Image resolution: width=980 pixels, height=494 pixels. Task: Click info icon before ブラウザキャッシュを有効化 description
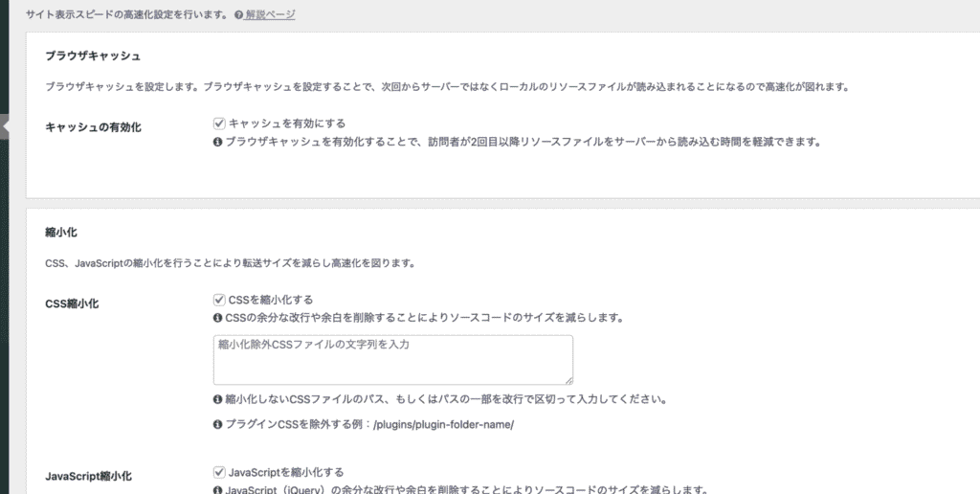[x=217, y=142]
